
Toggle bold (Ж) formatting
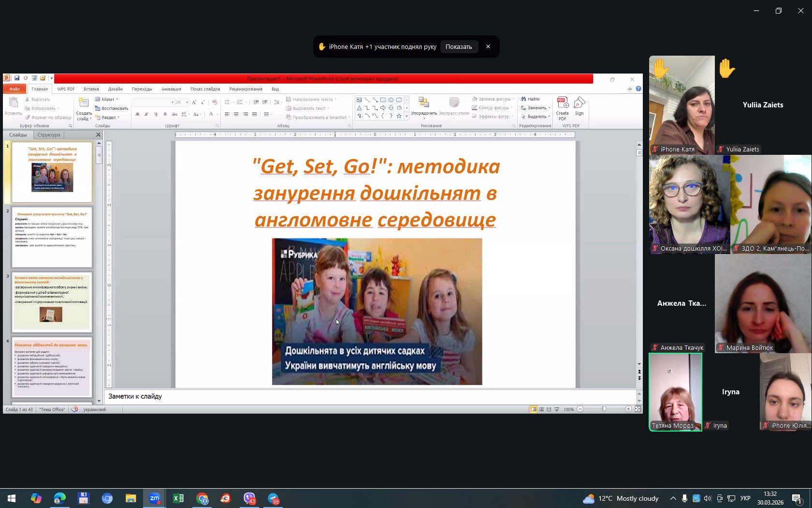tap(138, 114)
